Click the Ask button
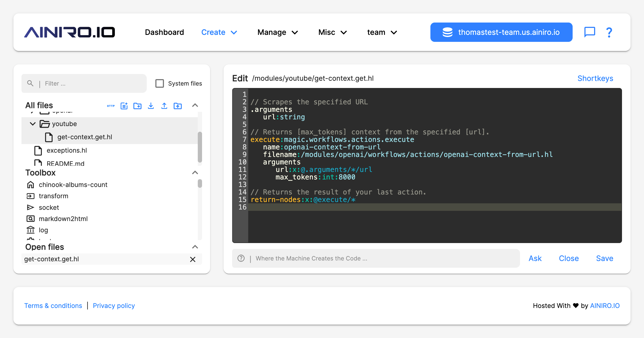 (x=535, y=258)
